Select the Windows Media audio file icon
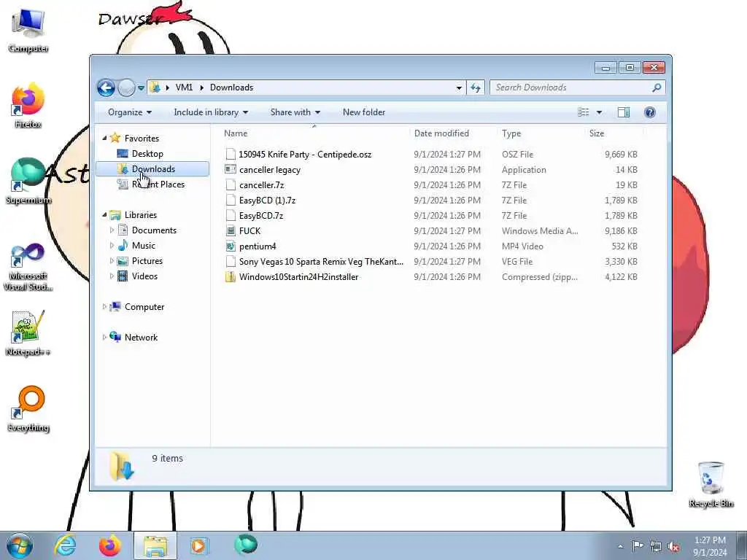The width and height of the screenshot is (747, 560). (231, 231)
